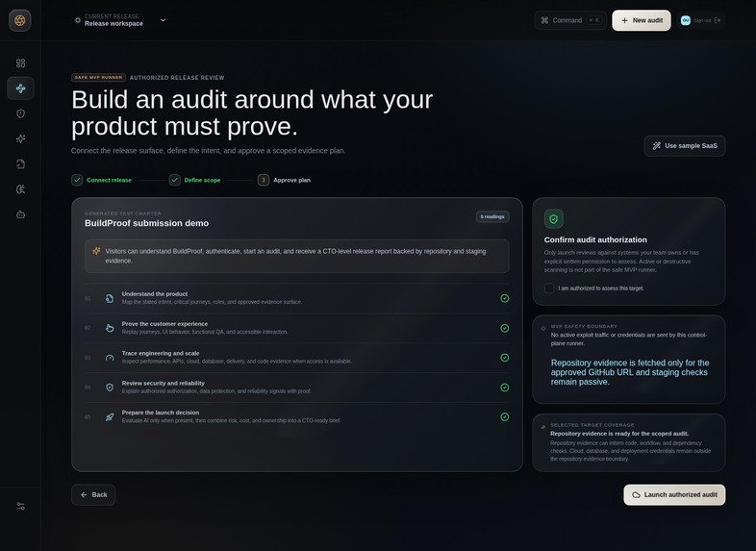Go to the Connect release step
Image resolution: width=756 pixels, height=551 pixels.
coord(101,180)
